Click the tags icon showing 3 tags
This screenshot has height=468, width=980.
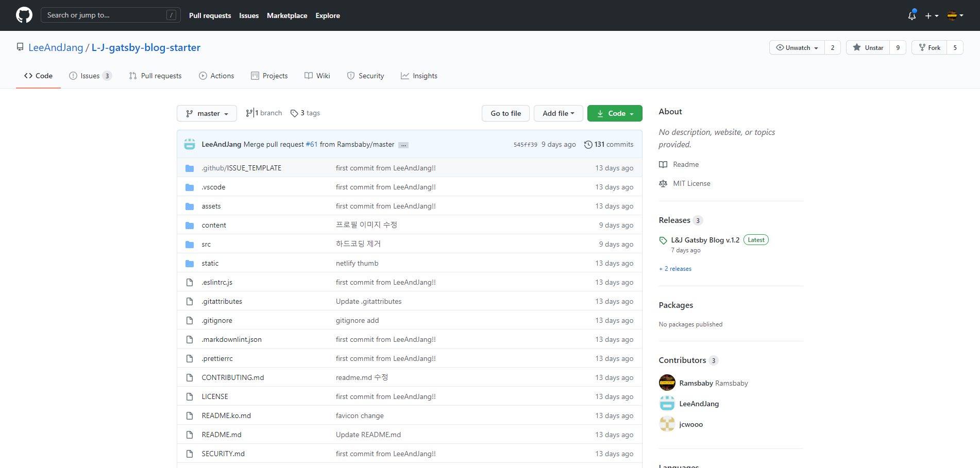[x=294, y=113]
